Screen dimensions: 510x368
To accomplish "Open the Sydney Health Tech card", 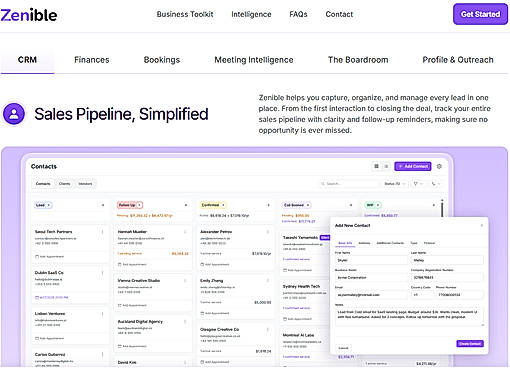I will (304, 302).
